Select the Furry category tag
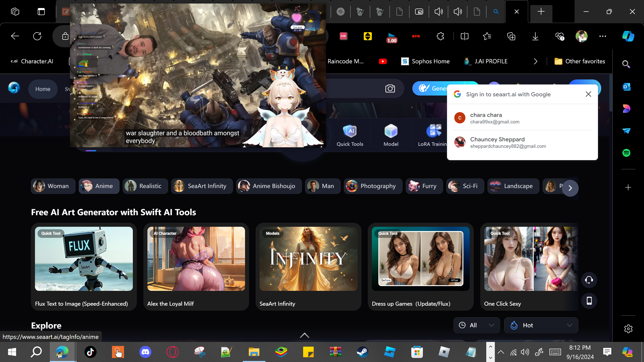Screen dimensions: 644x362 coord(424,186)
